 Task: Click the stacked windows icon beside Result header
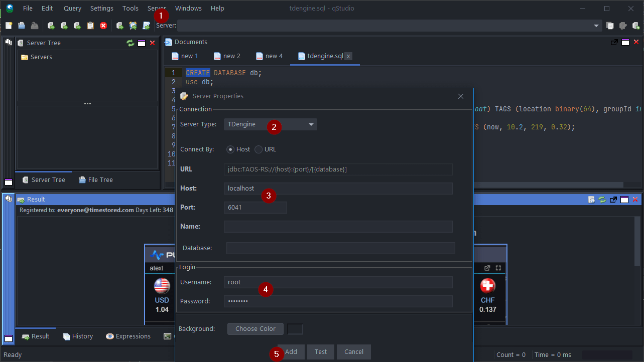pos(9,199)
